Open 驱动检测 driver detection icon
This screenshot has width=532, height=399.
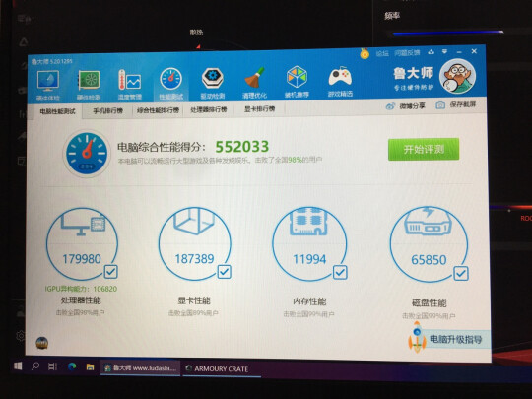213,83
